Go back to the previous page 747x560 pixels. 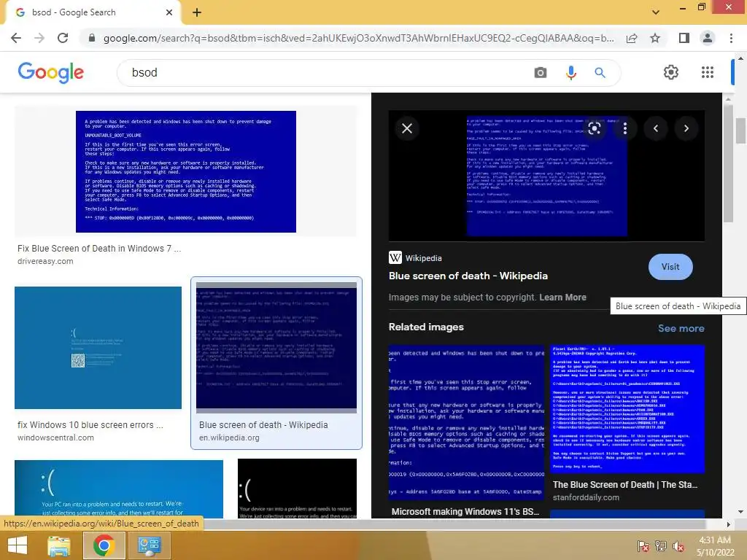point(16,38)
